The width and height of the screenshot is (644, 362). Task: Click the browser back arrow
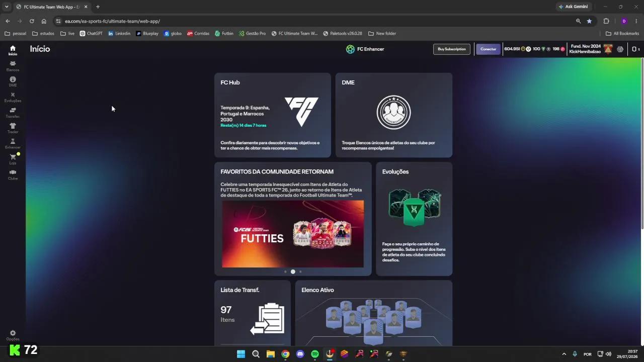point(8,21)
